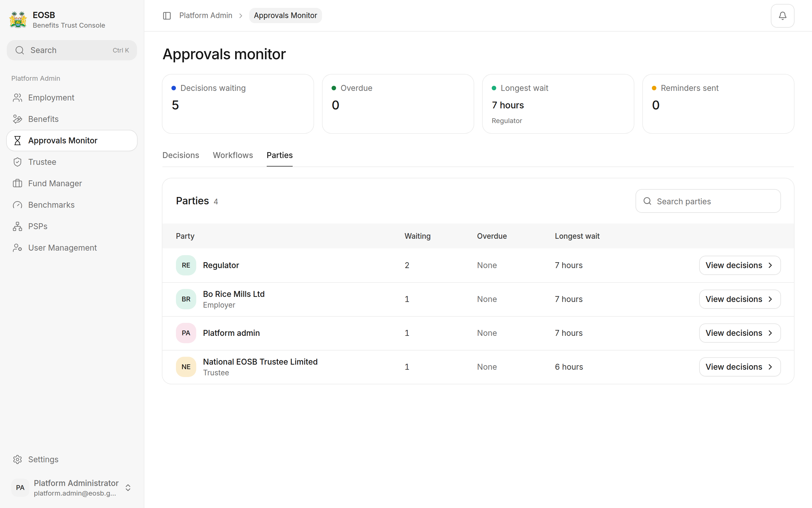Viewport: 812px width, 508px height.
Task: Click the Longest wait column header
Action: coord(577,236)
